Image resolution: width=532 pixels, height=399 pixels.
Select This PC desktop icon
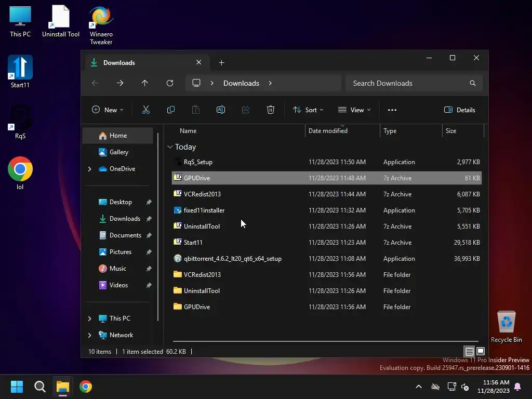click(20, 21)
